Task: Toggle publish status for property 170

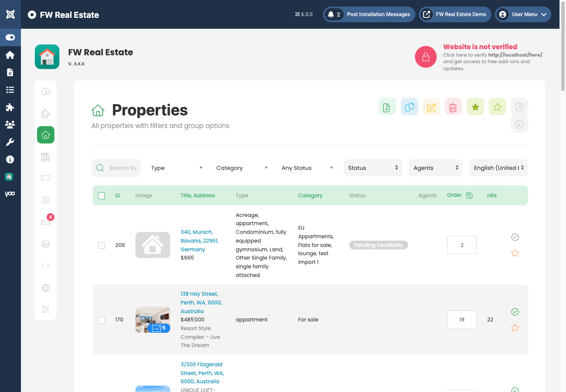Action: coord(515,312)
